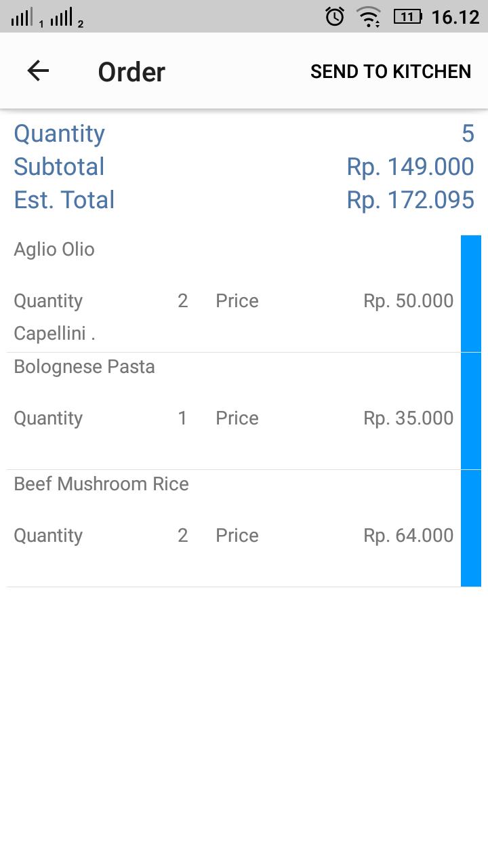Tap the Wi-Fi status icon
488x868 pixels.
point(369,16)
